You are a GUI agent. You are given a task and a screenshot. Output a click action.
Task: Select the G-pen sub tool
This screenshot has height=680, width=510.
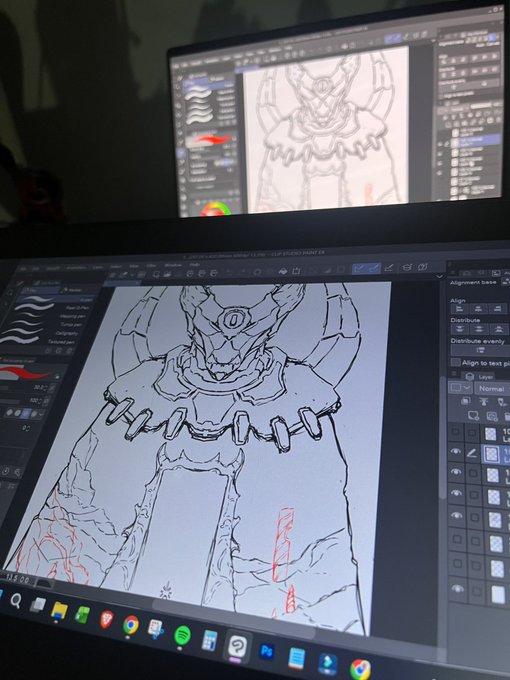point(54,299)
